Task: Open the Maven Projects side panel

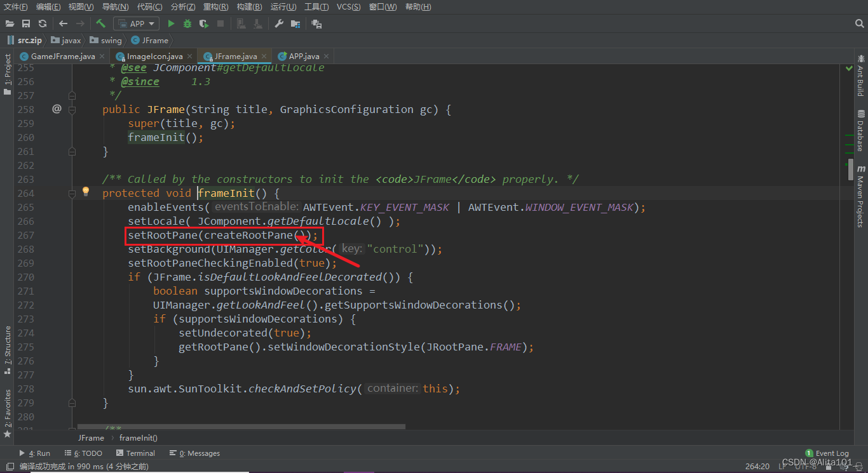Action: 860,196
